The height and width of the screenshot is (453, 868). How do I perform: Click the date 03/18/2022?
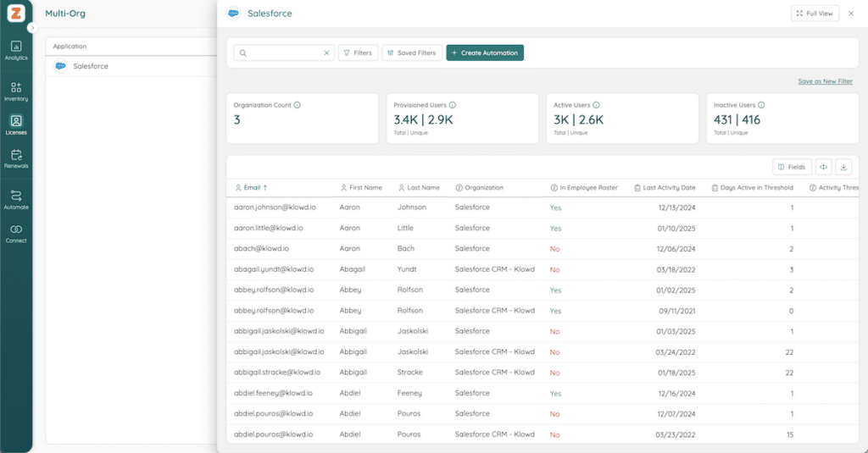pos(676,270)
